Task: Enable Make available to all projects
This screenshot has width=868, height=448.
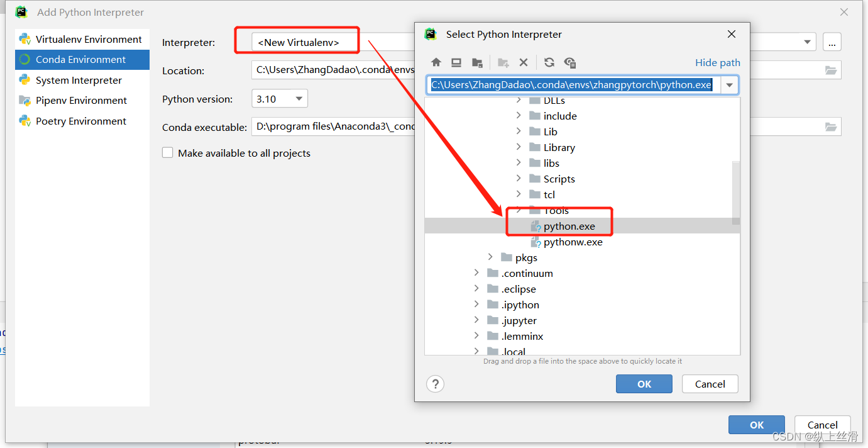Action: pyautogui.click(x=168, y=153)
